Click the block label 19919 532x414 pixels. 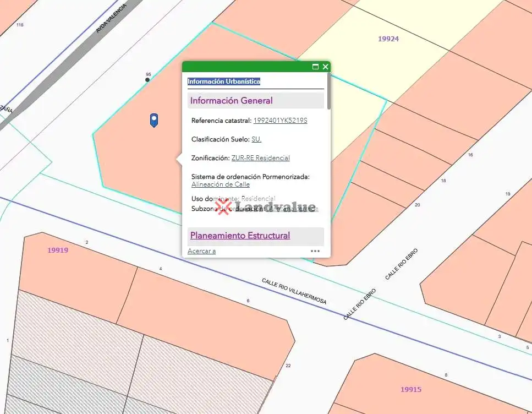(58, 250)
